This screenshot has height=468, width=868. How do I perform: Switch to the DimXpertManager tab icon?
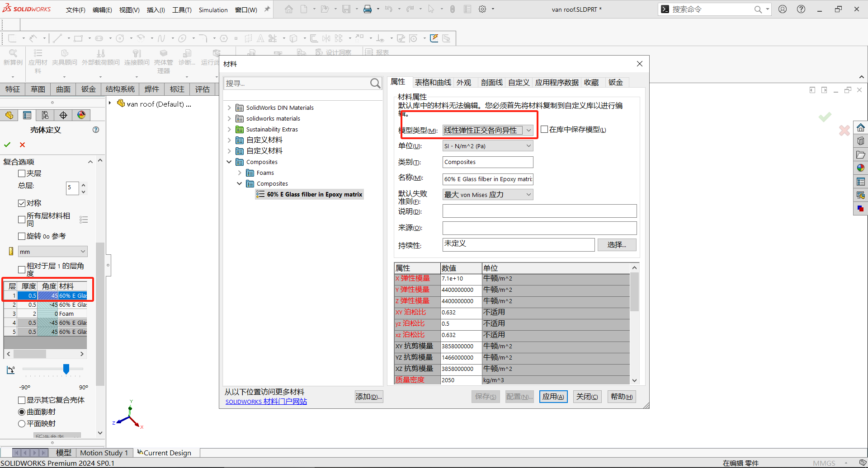[x=63, y=115]
